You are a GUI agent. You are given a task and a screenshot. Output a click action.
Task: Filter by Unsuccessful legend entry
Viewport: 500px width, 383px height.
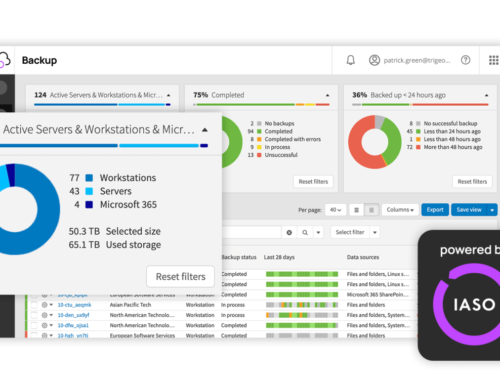pos(281,155)
